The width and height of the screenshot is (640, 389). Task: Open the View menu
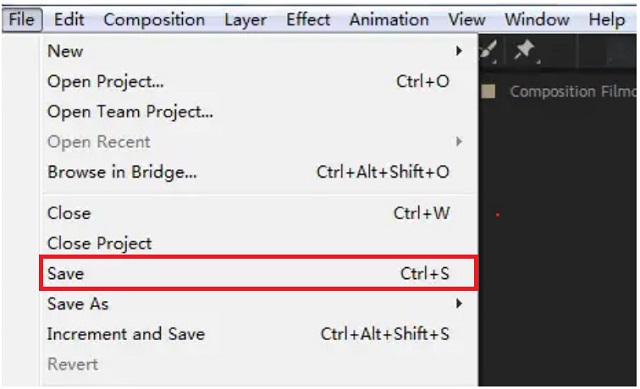coord(467,20)
